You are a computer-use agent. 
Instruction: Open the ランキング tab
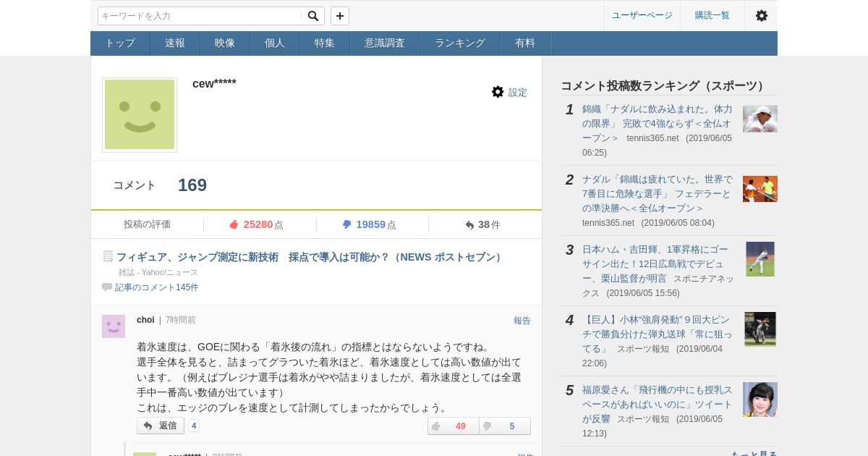[460, 43]
